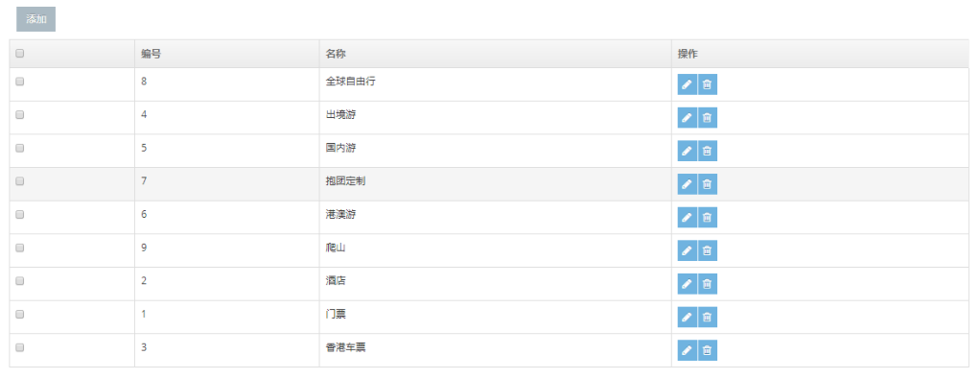This screenshot has height=379, width=980.
Task: Check the 酒店 row checkbox
Action: tap(20, 281)
